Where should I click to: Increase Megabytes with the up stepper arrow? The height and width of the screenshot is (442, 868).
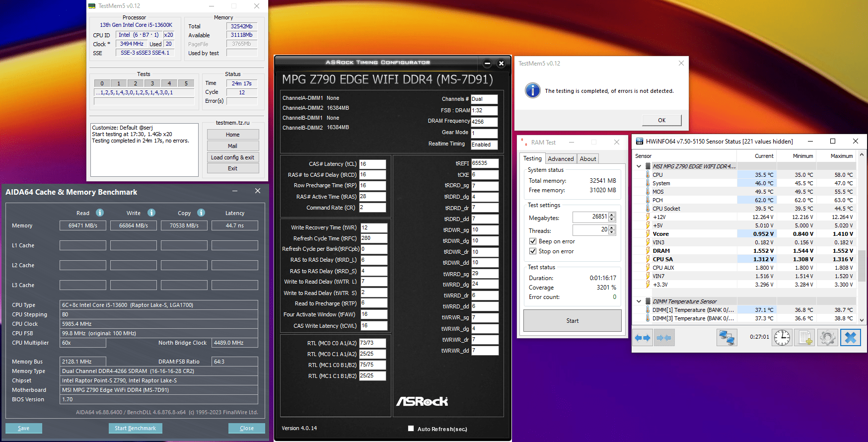(612, 215)
